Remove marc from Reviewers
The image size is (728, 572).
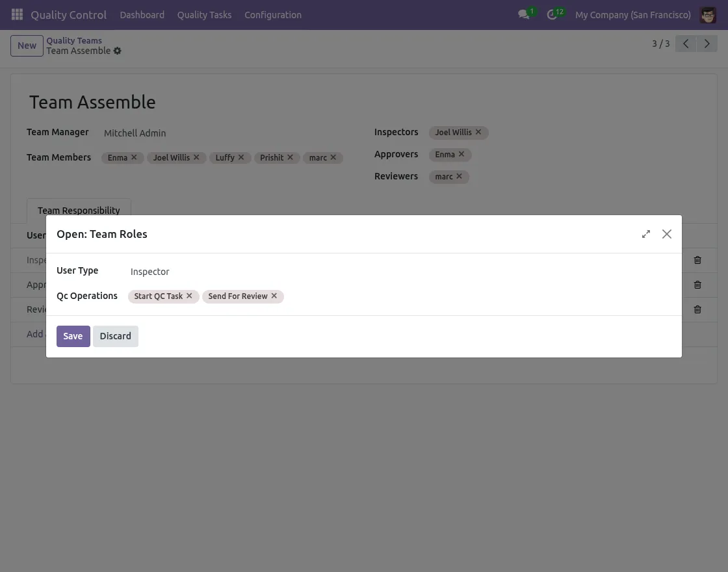click(x=459, y=176)
